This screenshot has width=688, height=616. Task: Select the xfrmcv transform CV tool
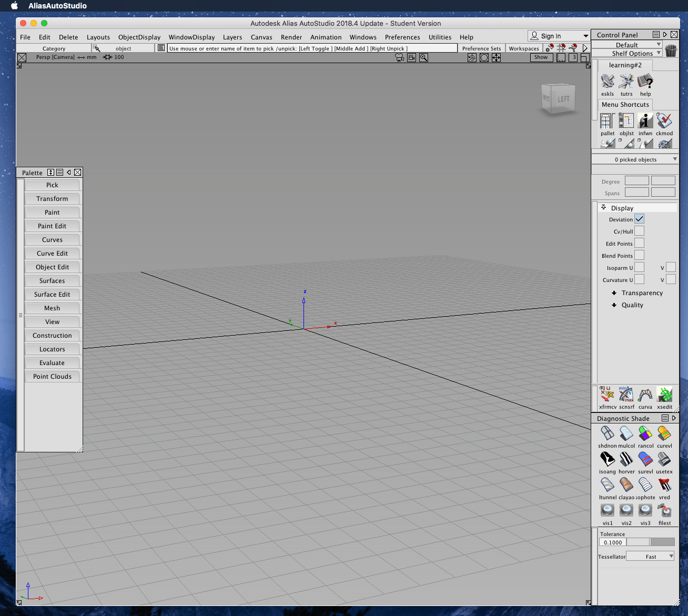pos(608,395)
